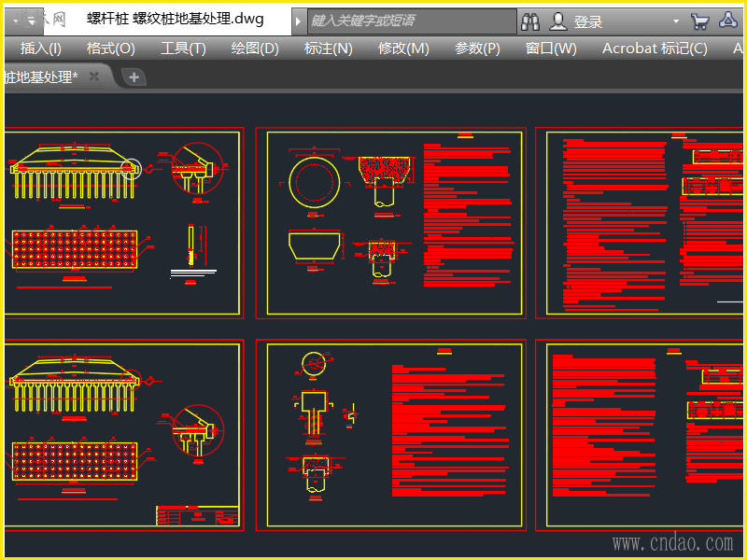Click the user account icon
This screenshot has height=560, width=747.
point(557,21)
